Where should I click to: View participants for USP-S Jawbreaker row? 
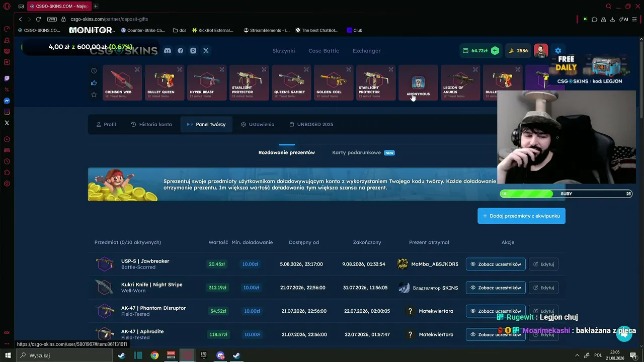[x=496, y=264]
